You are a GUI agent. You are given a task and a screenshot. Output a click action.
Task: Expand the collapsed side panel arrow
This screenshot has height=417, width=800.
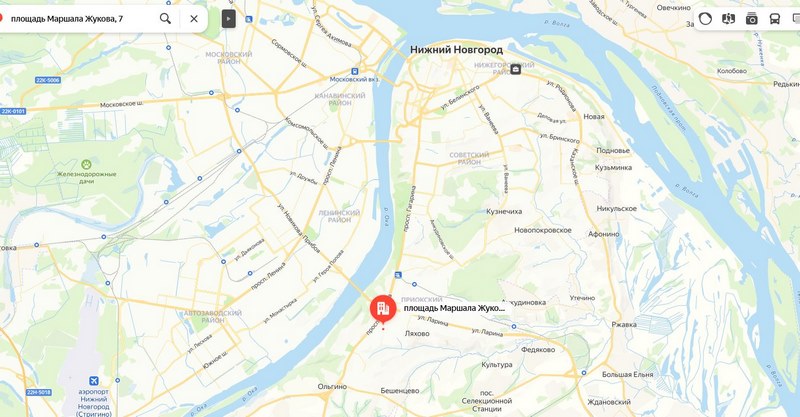pyautogui.click(x=229, y=19)
